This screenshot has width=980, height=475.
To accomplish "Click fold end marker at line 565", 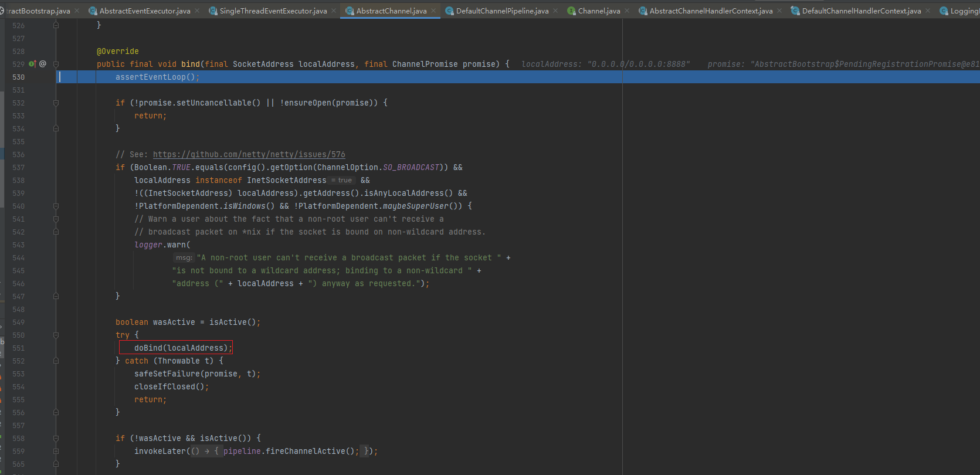I will 56,464.
